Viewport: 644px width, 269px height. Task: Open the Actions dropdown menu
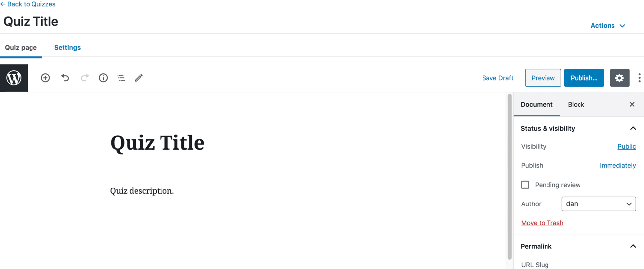[x=608, y=26]
